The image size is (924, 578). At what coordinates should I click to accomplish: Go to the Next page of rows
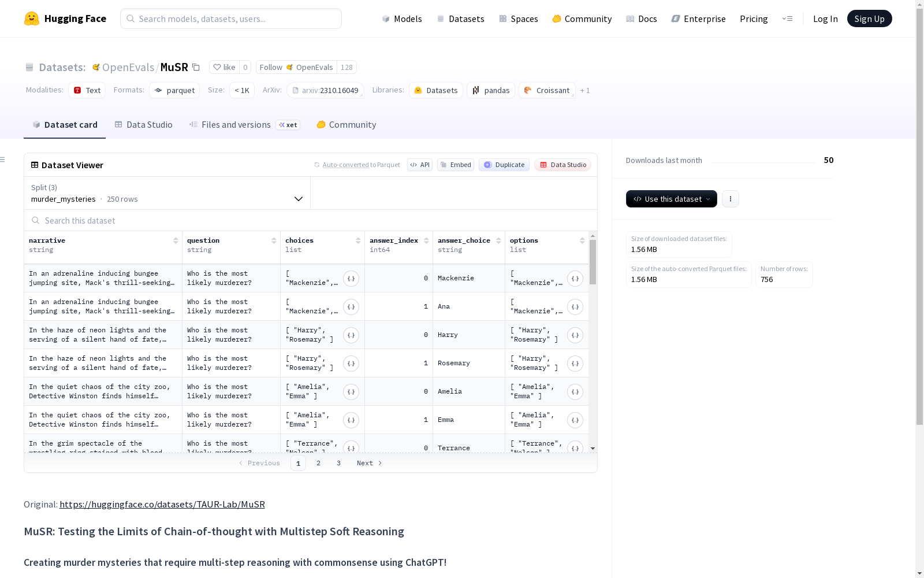point(370,463)
